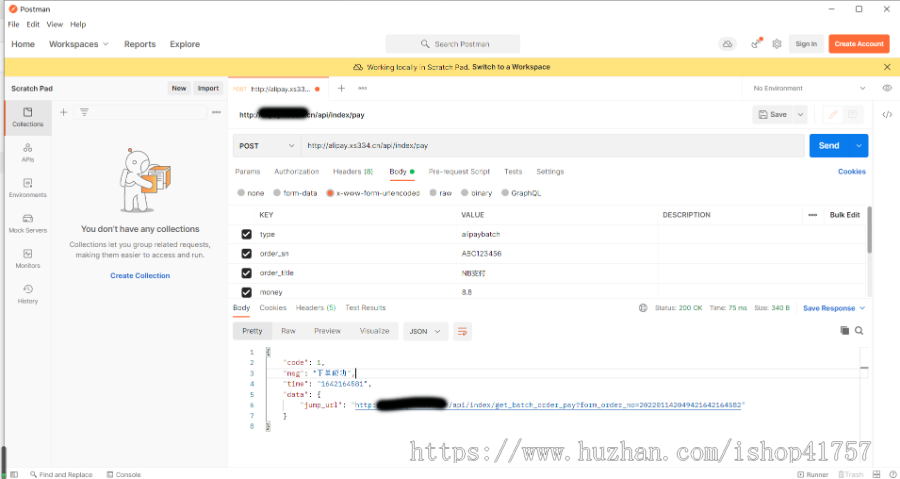
Task: Open the File menu
Action: pos(13,25)
